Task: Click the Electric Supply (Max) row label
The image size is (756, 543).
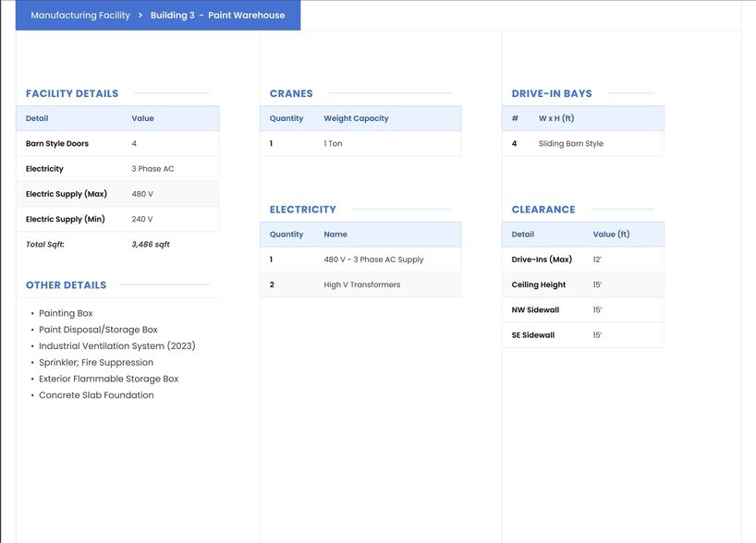Action: click(x=67, y=194)
